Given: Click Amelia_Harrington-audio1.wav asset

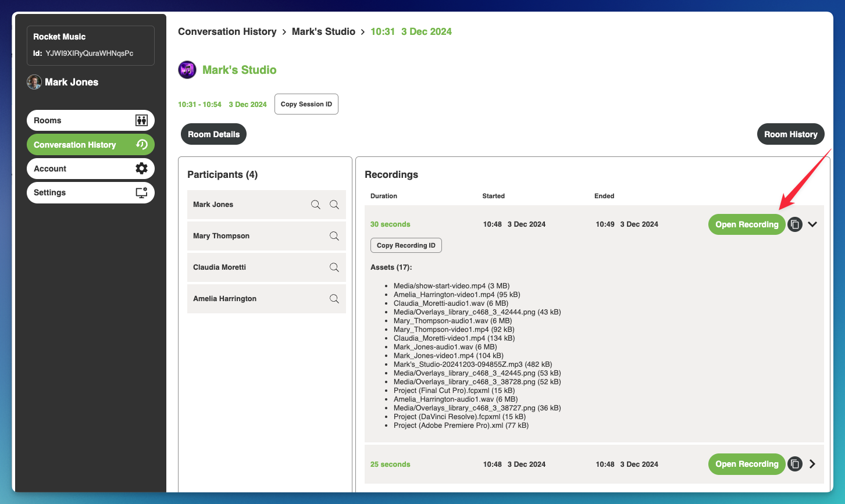Looking at the screenshot, I should [x=455, y=399].
